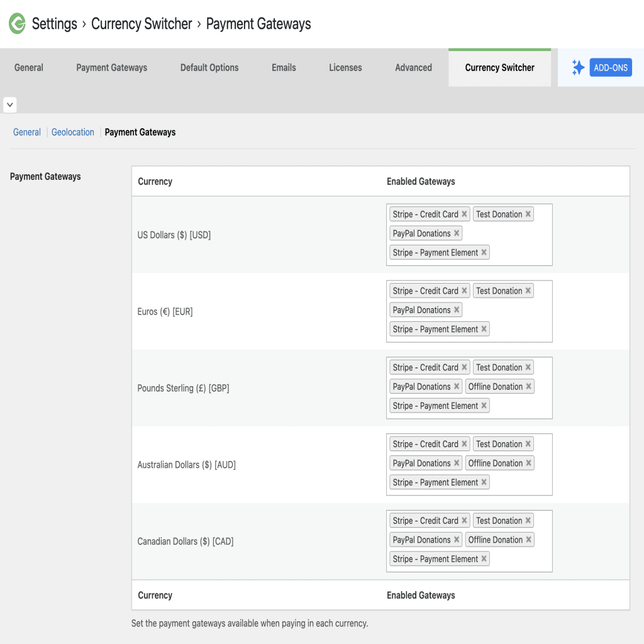Remove Stripe - Payment Element from USD
The image size is (644, 644).
(x=484, y=252)
